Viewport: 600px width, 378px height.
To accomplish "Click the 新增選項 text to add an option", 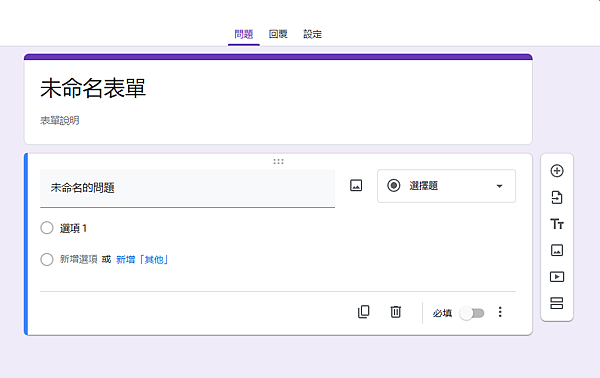I will pyautogui.click(x=78, y=259).
